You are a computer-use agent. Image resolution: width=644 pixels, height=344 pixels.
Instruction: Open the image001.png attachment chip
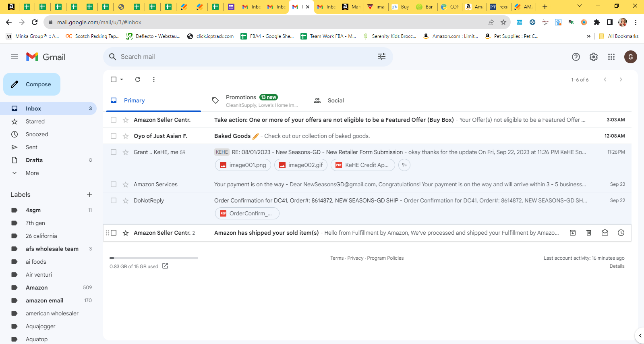point(243,165)
